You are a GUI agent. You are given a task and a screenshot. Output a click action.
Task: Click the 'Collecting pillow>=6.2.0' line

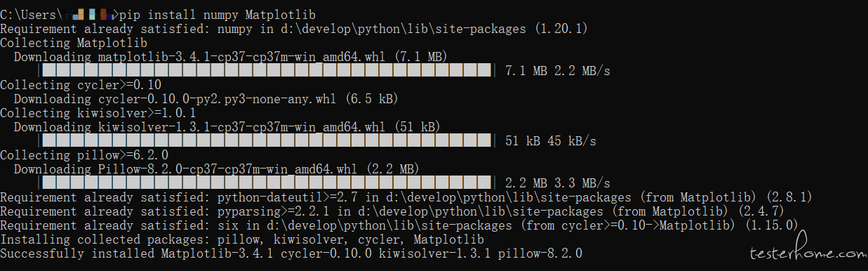coord(84,154)
